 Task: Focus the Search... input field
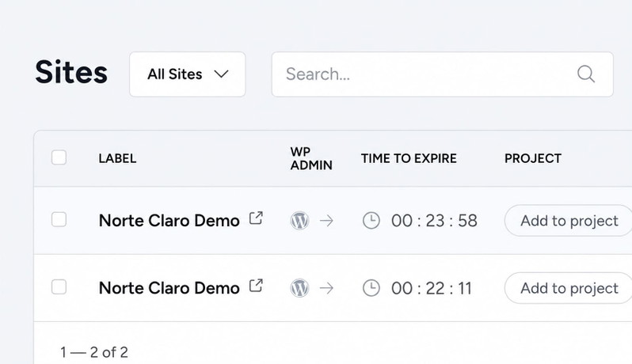[443, 74]
